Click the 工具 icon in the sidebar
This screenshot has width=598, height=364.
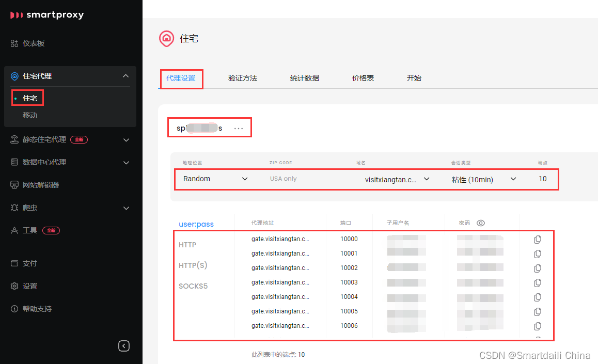[14, 230]
